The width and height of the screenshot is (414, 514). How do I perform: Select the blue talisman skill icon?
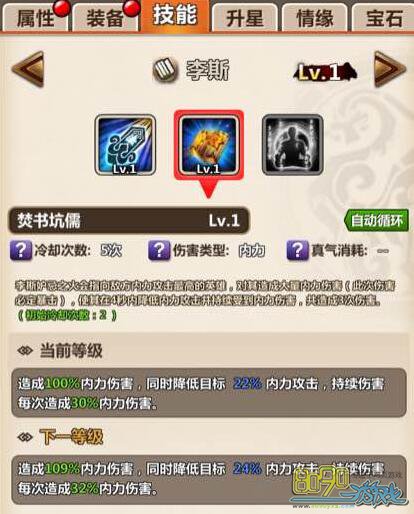(125, 145)
